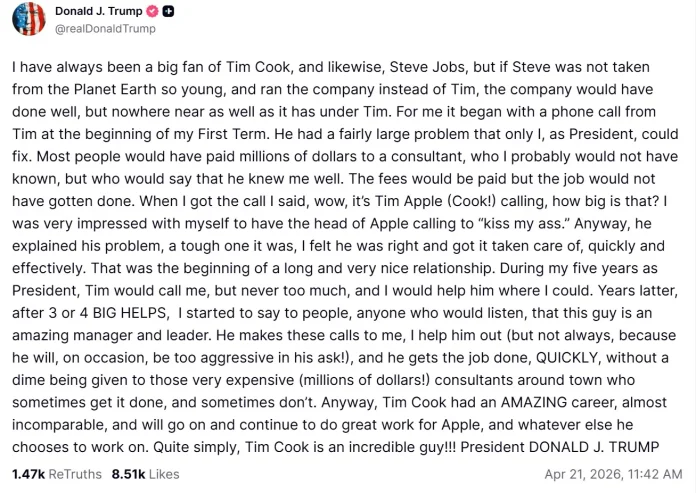Open the flag-themed profile avatar

click(x=29, y=19)
